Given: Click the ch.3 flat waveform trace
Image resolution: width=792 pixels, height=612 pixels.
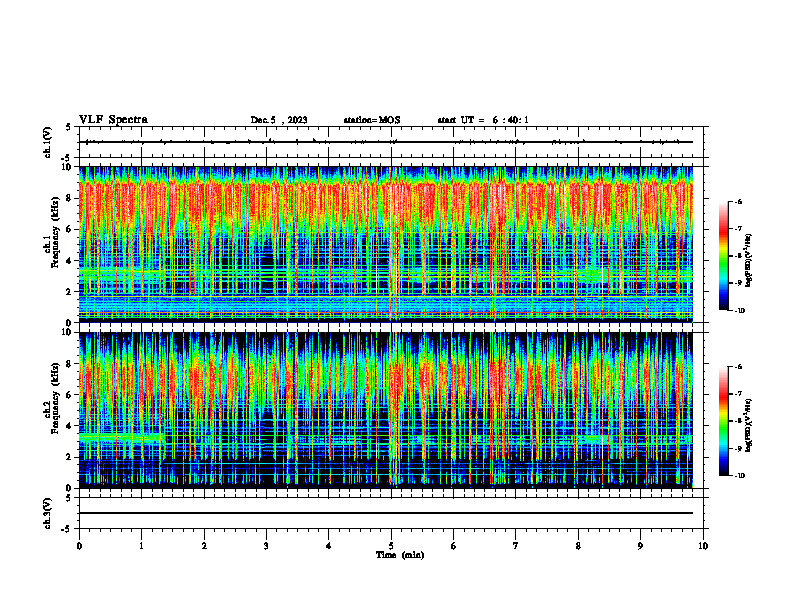Looking at the screenshot, I should (386, 513).
